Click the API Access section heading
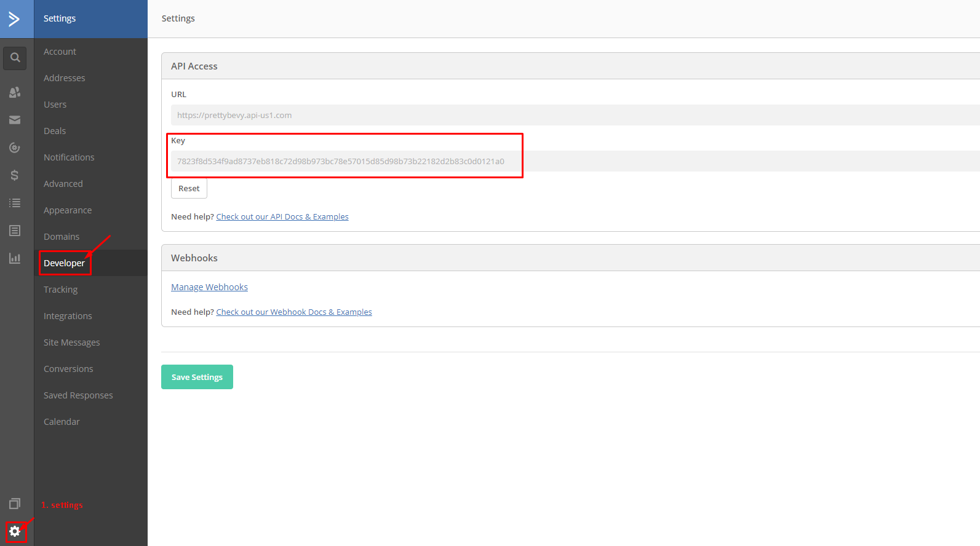980x546 pixels. tap(194, 66)
